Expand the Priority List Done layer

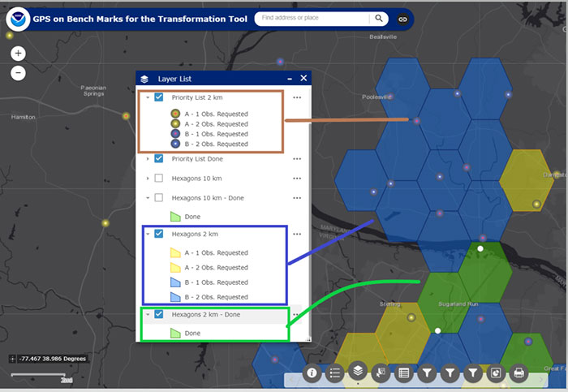click(147, 158)
